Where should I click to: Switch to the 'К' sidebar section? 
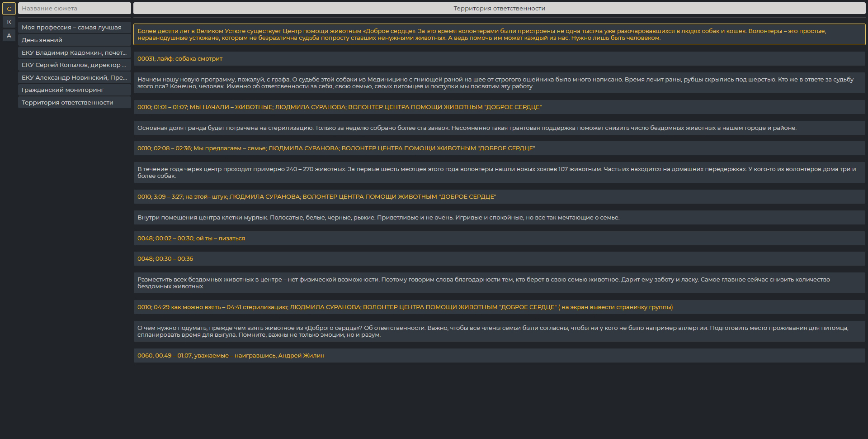(9, 22)
